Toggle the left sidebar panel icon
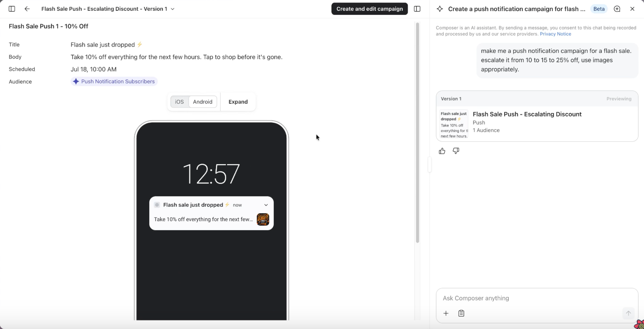Image resolution: width=644 pixels, height=329 pixels. tap(12, 9)
